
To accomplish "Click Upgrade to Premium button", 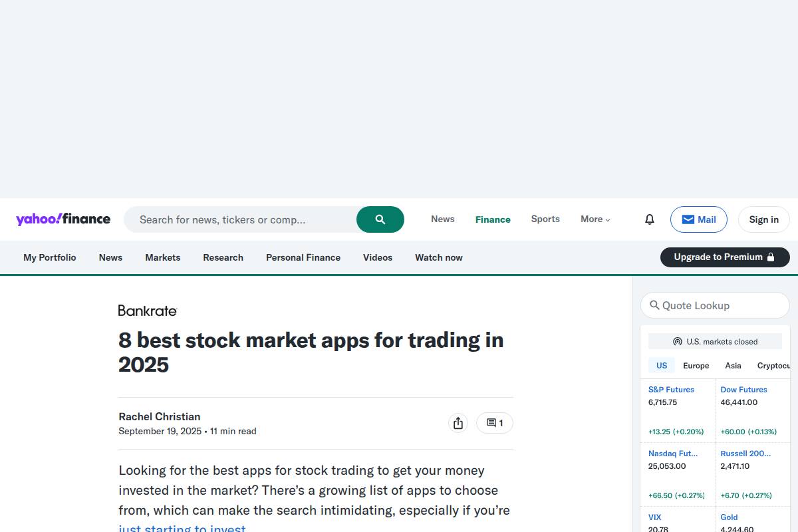I will coord(724,257).
